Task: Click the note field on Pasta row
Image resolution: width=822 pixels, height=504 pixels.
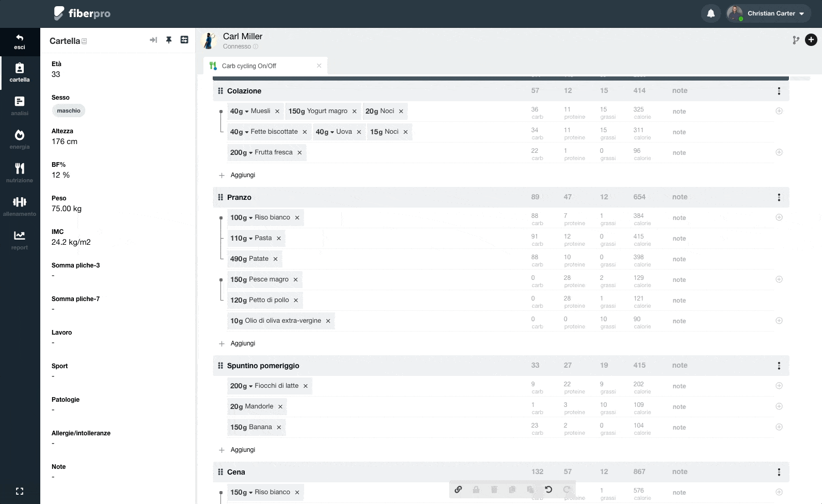Action: [679, 238]
